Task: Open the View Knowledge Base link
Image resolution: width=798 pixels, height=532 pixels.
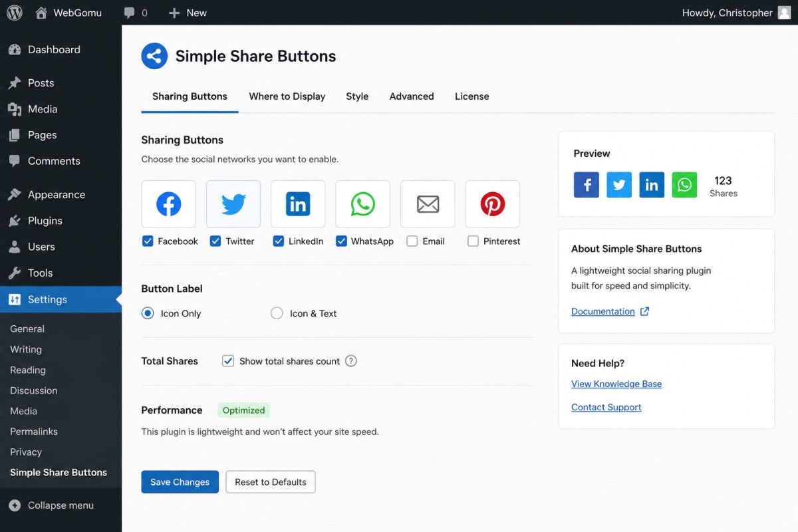Action: pyautogui.click(x=616, y=384)
